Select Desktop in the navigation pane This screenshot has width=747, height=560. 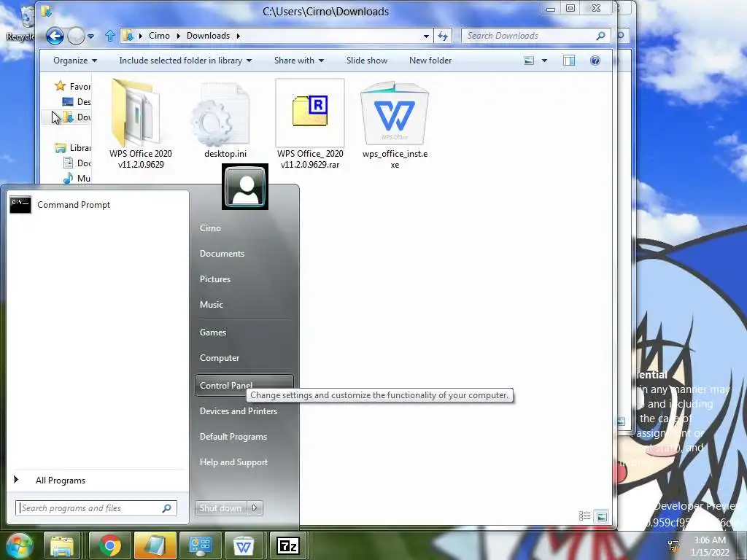[x=77, y=101]
